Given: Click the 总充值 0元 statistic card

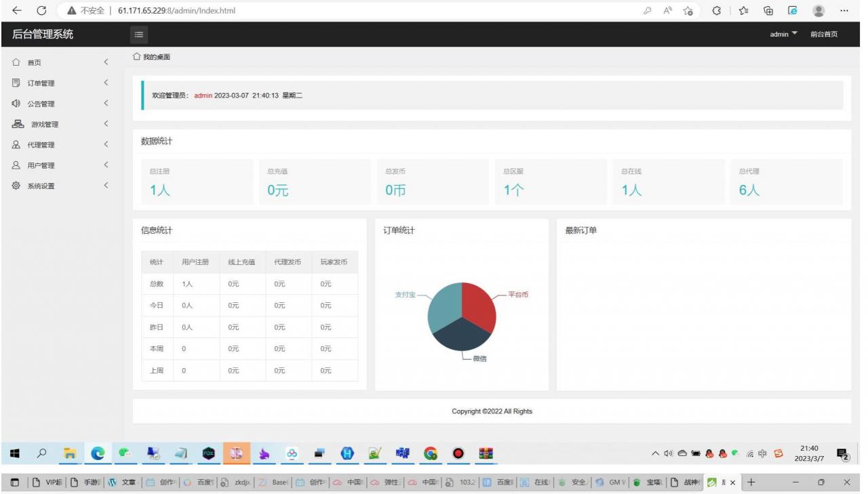Looking at the screenshot, I should coord(315,182).
